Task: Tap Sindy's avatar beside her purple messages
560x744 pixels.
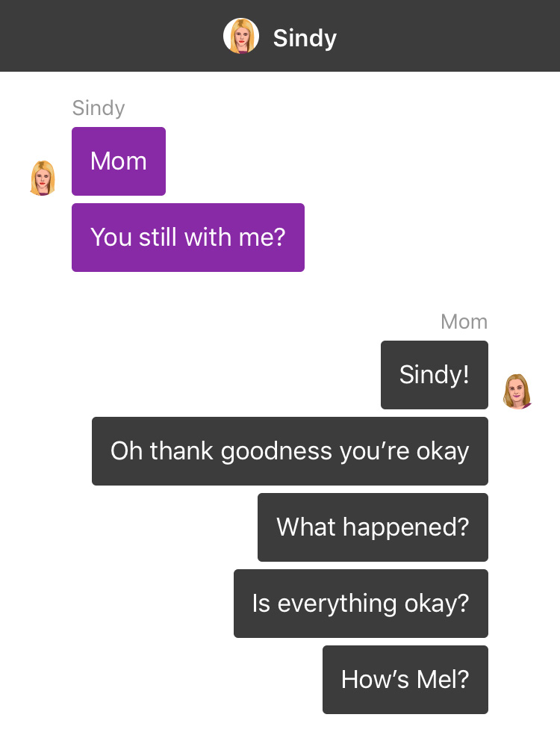Action: [x=43, y=178]
